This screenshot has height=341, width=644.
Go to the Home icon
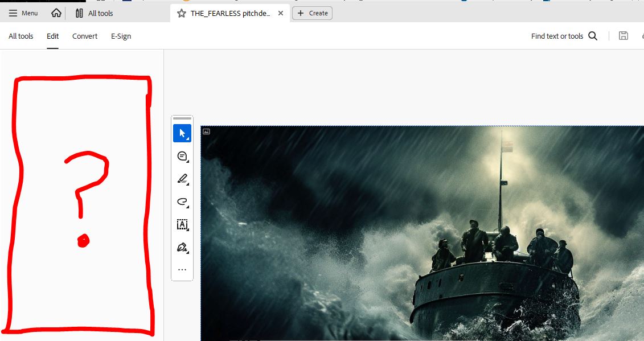tap(56, 13)
